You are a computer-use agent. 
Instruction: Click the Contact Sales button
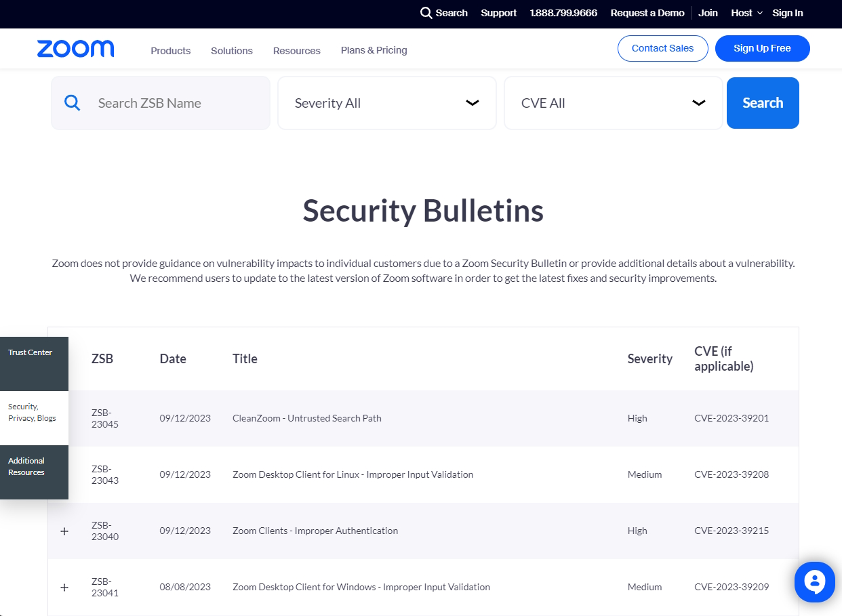pos(662,48)
